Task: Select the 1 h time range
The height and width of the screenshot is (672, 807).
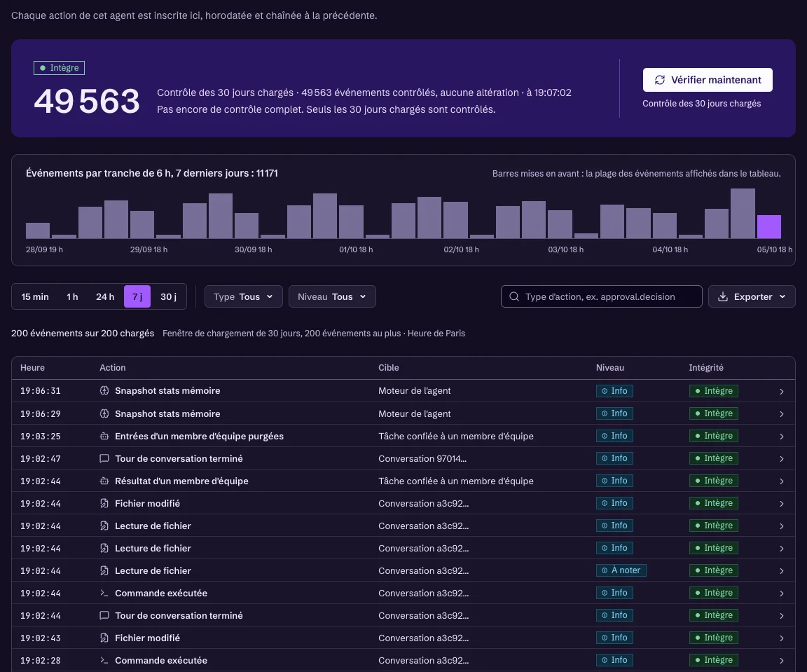Action: 72,296
